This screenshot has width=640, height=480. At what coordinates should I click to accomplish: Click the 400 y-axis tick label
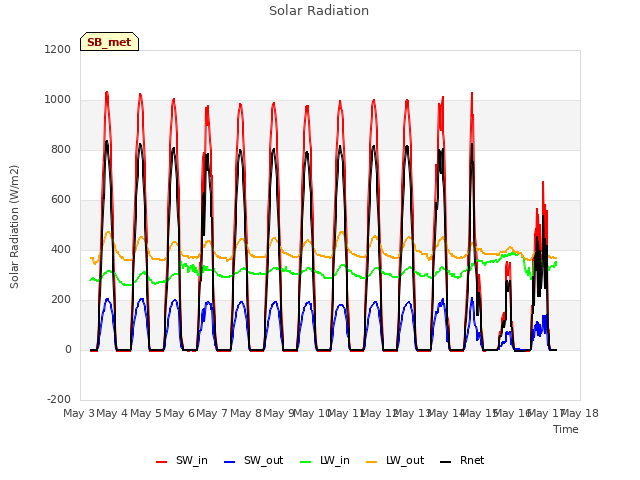click(x=61, y=249)
